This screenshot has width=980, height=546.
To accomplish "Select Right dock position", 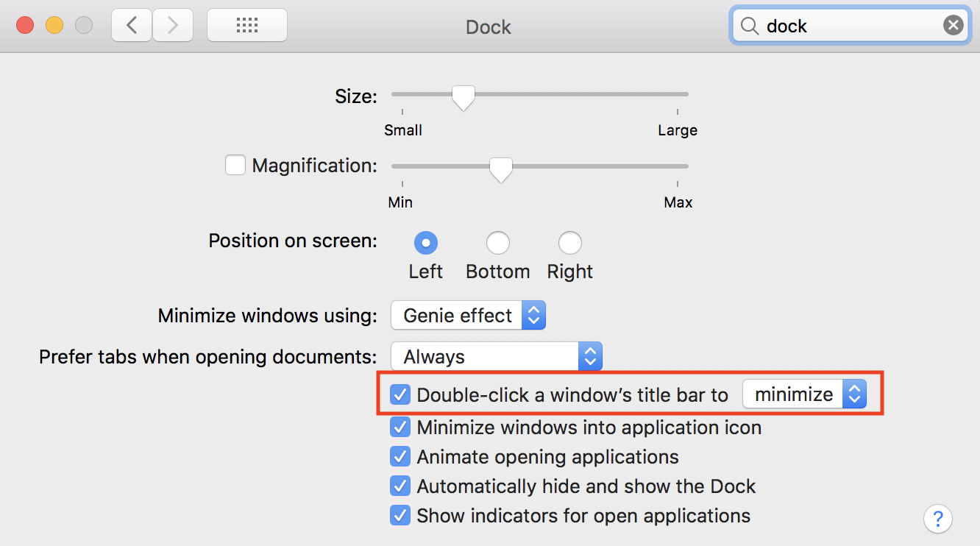I will pos(570,243).
